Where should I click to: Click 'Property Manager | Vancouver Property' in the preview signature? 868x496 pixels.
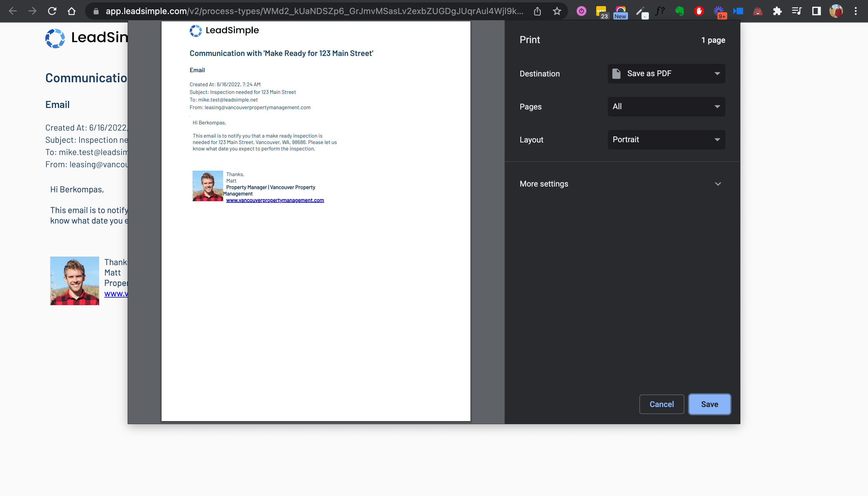[271, 187]
